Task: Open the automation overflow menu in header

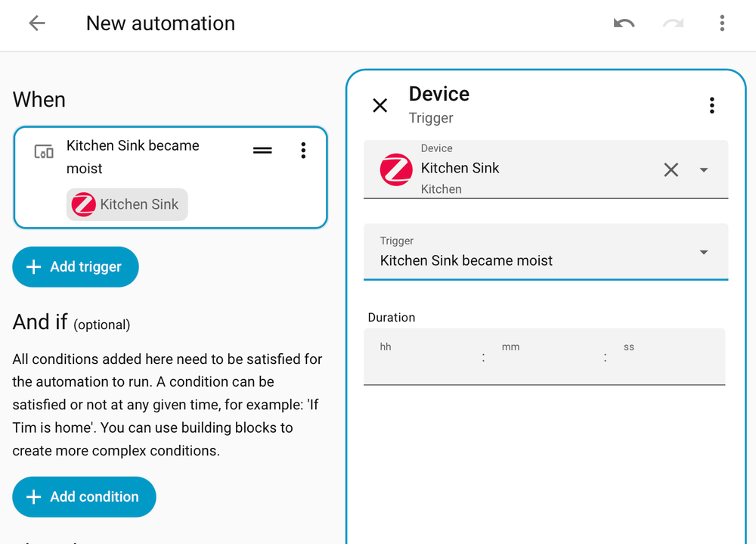Action: coord(722,23)
